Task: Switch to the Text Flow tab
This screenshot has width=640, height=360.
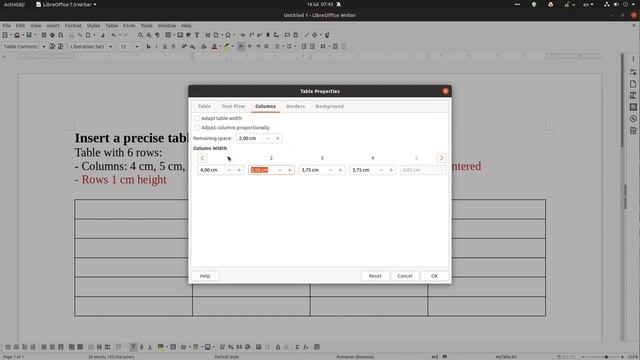Action: (x=233, y=106)
